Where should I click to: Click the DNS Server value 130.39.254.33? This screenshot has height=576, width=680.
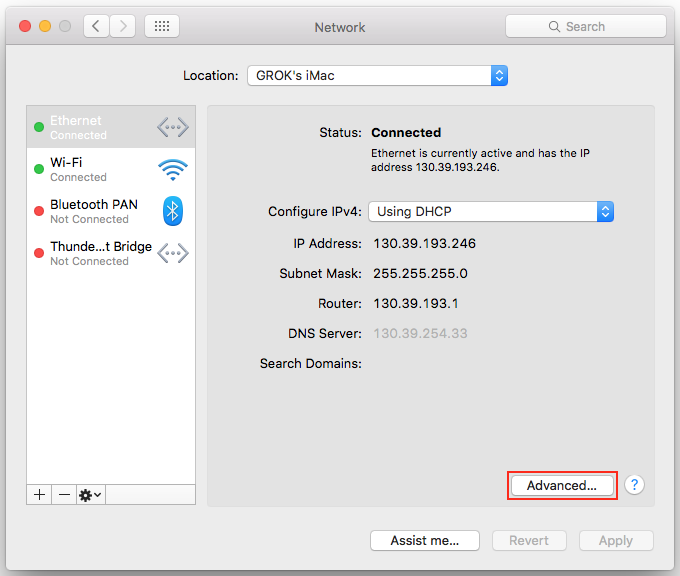pos(420,334)
